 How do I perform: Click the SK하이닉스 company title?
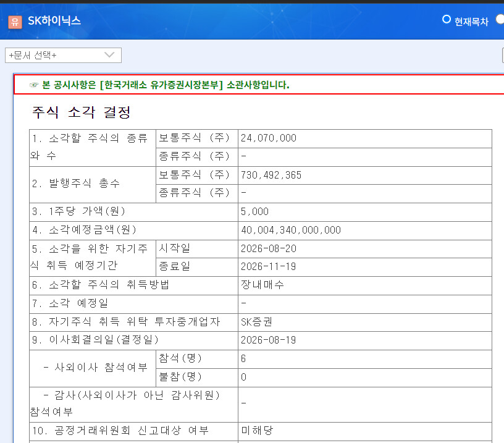coord(54,21)
